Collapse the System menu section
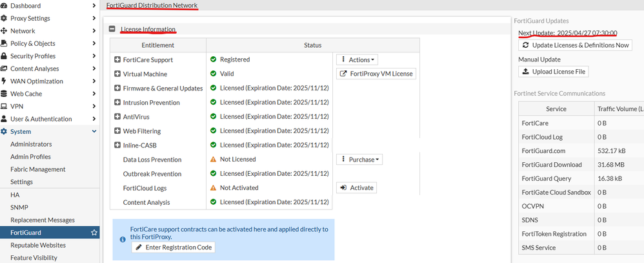The image size is (644, 263). (x=94, y=132)
